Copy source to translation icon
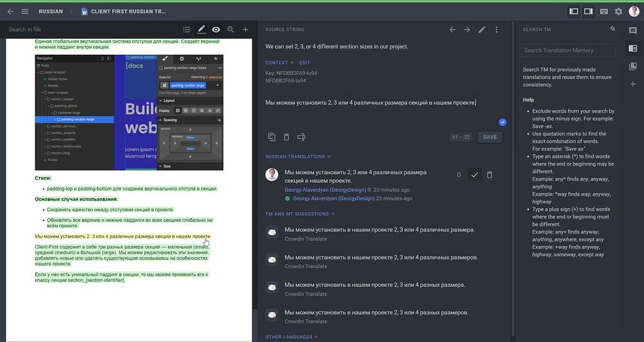 [x=272, y=137]
